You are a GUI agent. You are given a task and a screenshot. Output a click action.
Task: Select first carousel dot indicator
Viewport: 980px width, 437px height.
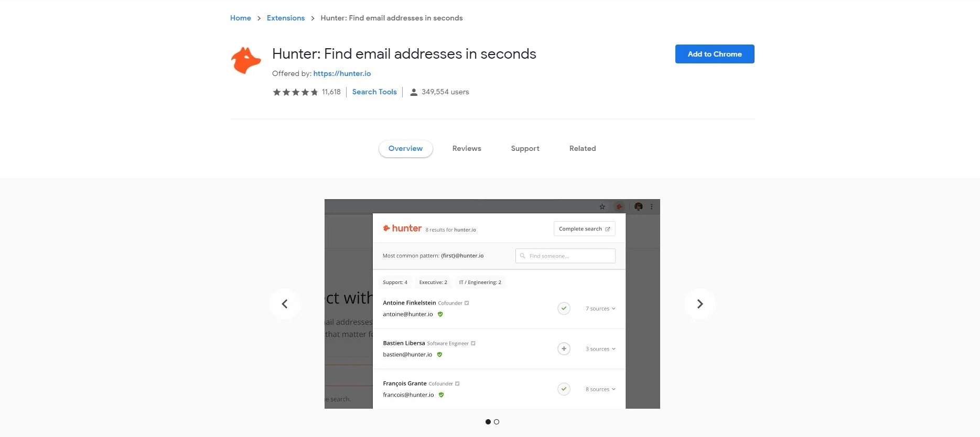click(x=488, y=422)
